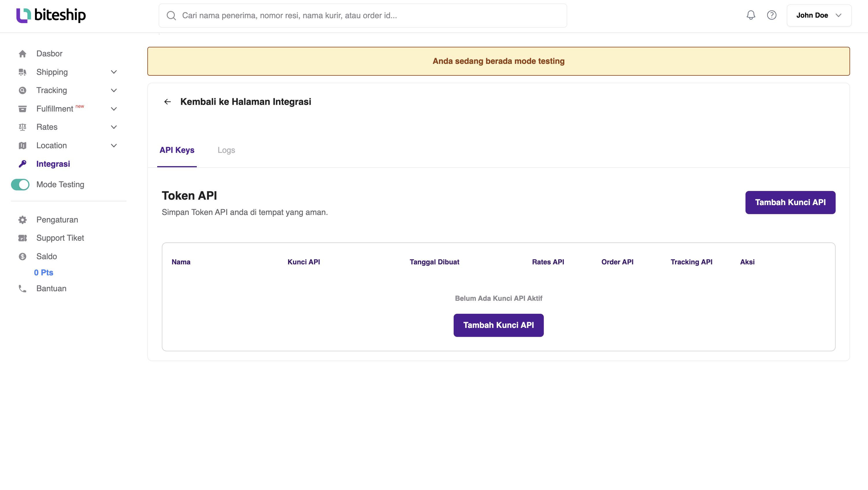868x490 pixels.
Task: Open the Saldo balance icon
Action: click(x=22, y=257)
